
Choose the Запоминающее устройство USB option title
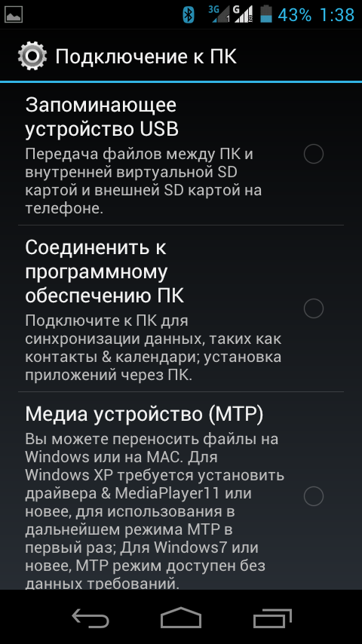click(102, 118)
